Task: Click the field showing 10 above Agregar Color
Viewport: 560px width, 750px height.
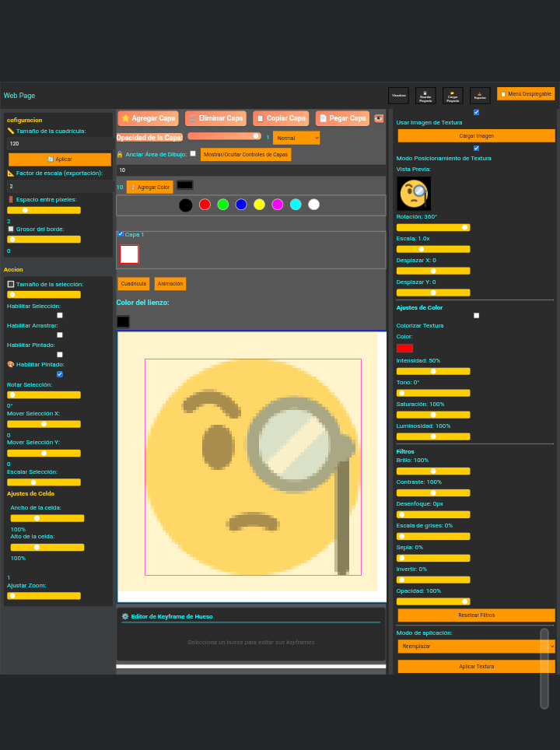Action: pyautogui.click(x=251, y=170)
